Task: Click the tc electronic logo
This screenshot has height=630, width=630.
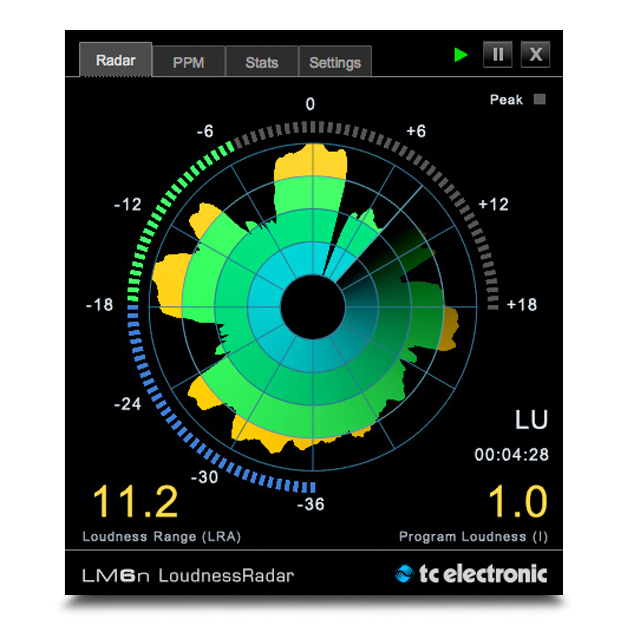Action: [471, 574]
